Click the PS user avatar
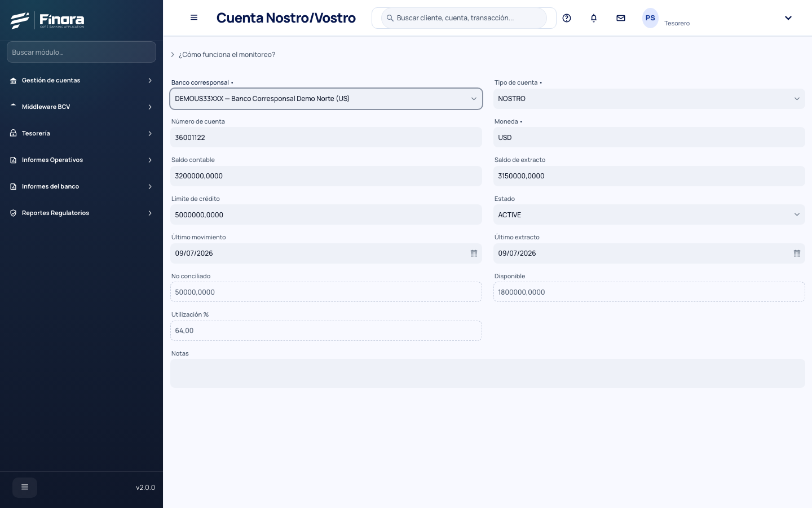812x508 pixels. point(650,18)
